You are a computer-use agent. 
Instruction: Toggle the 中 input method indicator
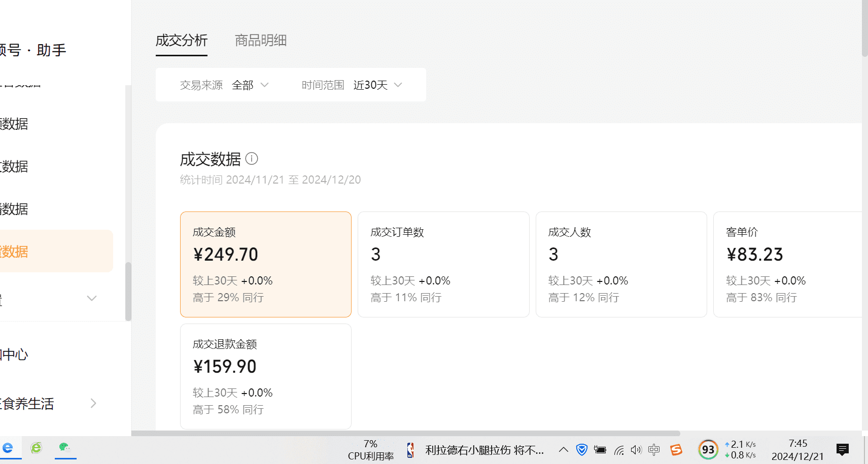point(653,449)
